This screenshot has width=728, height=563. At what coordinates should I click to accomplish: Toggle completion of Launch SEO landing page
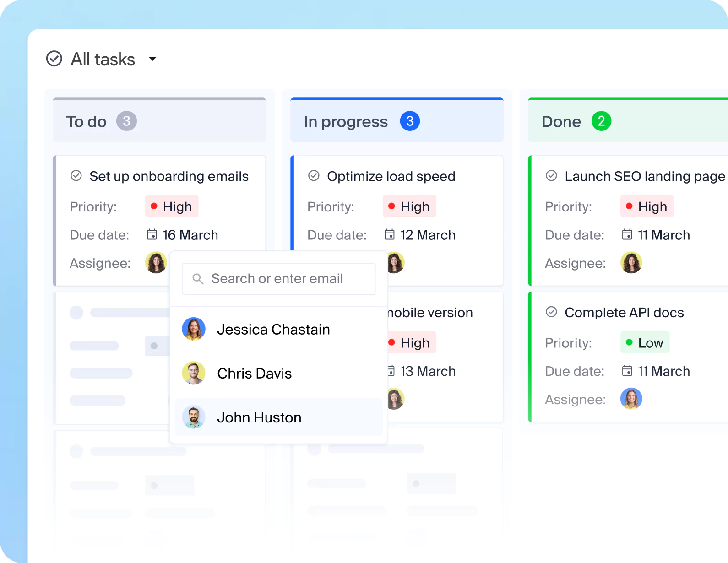(551, 176)
